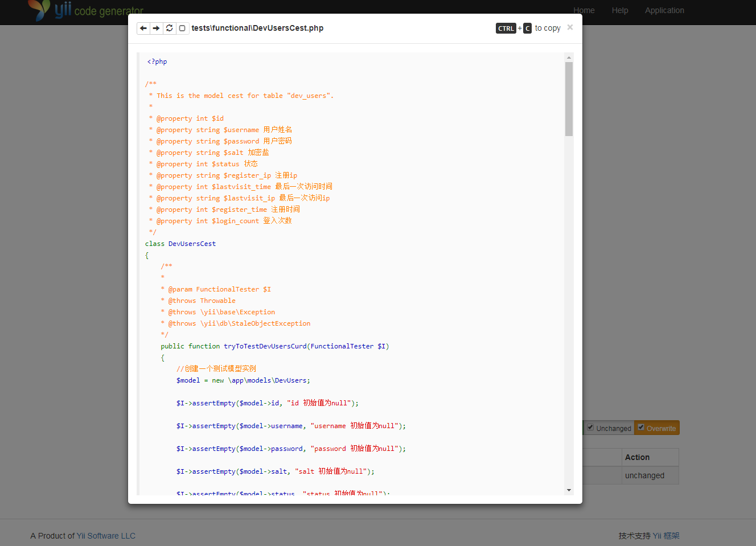Go to next file with right arrow
Image resolution: width=756 pixels, height=546 pixels.
point(156,28)
